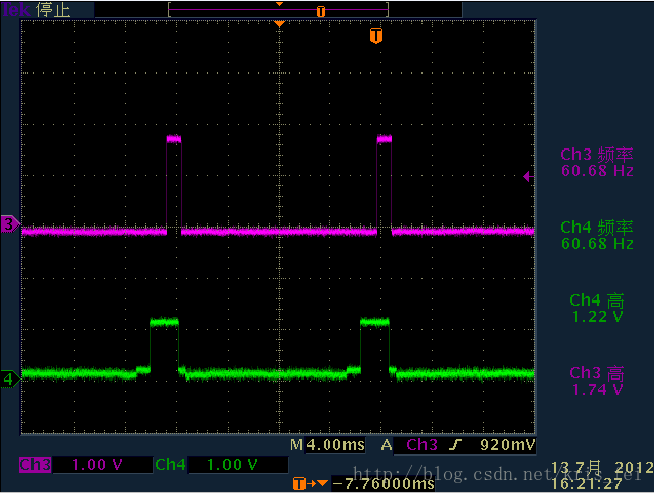
Task: Click the Ch3 频率 measurement label
Action: [597, 155]
